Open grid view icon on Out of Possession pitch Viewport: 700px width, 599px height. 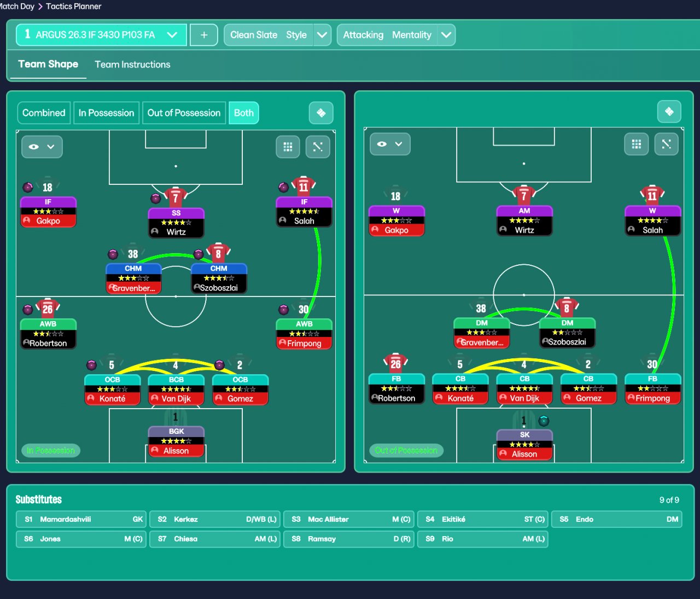tap(636, 144)
